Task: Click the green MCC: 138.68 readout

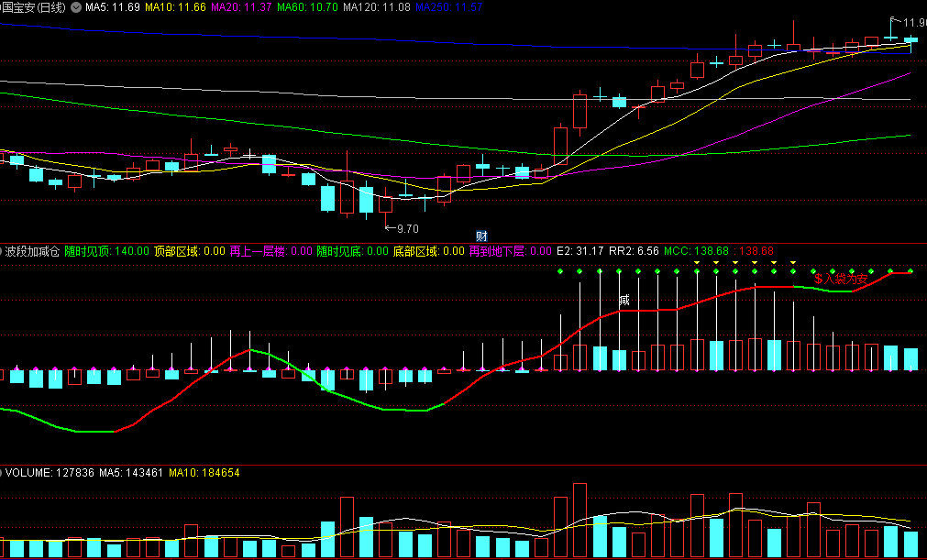Action: 697,252
